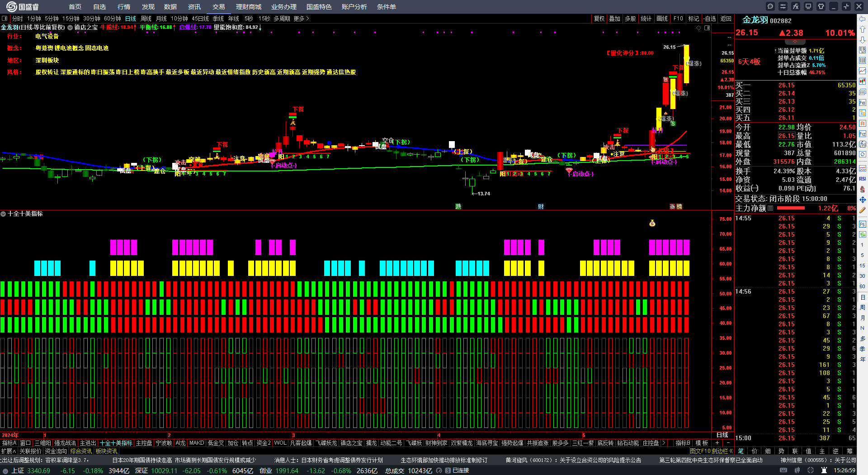Select the 资金流向 bottom tab
The height and width of the screenshot is (475, 868).
pos(56,451)
